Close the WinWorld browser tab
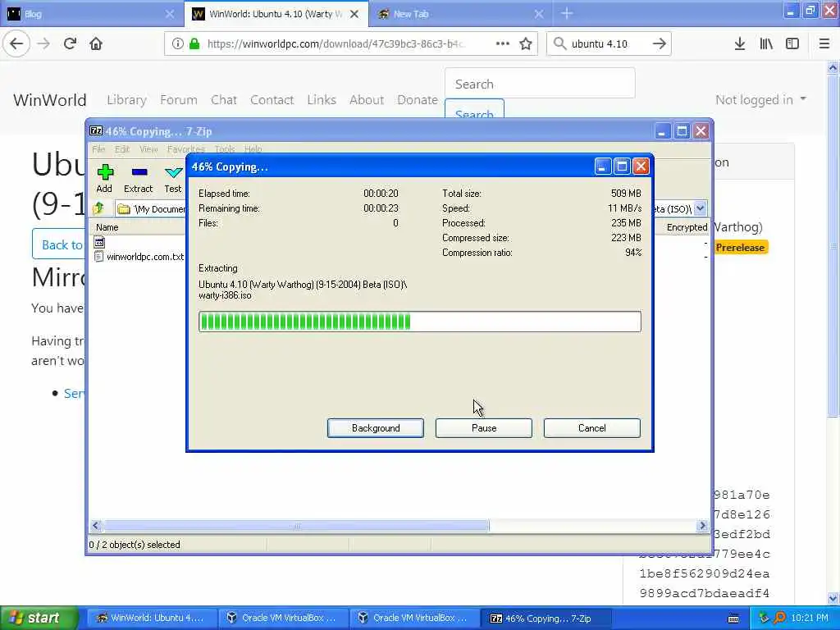Viewport: 840px width, 630px height. point(354,15)
